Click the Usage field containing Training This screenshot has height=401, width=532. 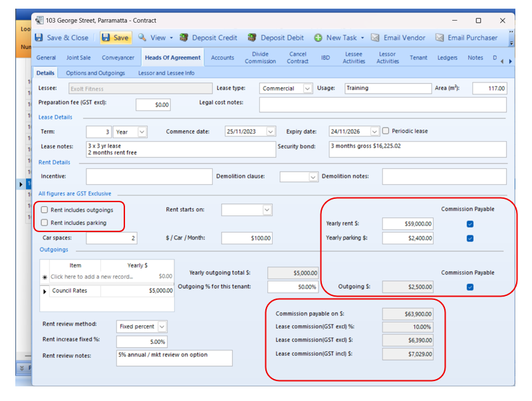click(388, 88)
